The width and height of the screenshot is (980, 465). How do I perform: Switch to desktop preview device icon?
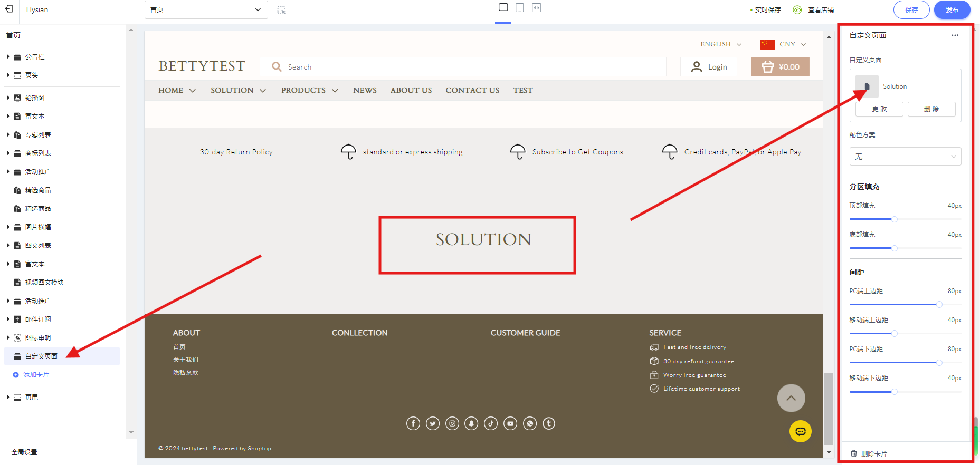point(503,8)
